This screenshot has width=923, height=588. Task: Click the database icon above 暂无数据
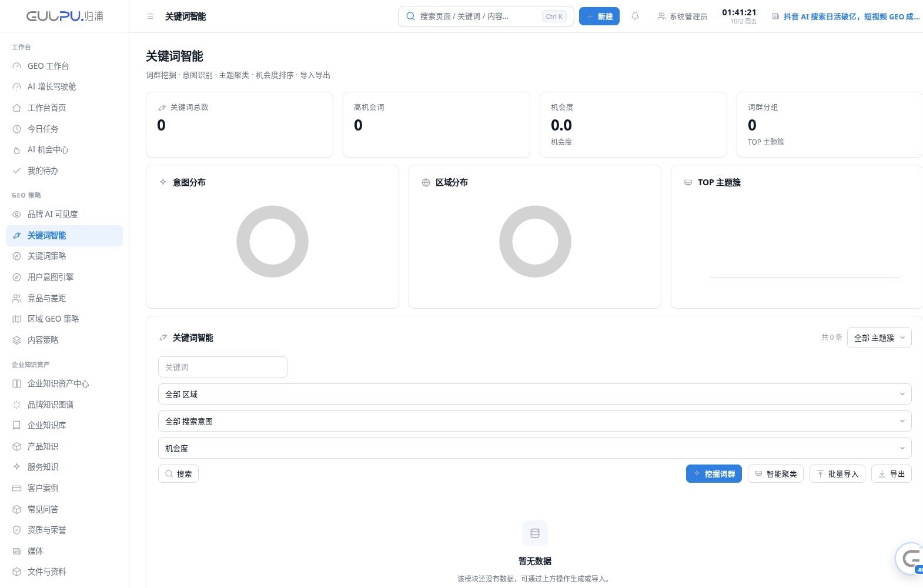[535, 533]
